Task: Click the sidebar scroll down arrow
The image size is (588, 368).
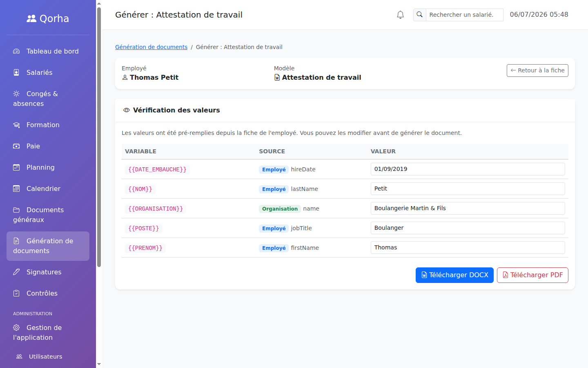Action: (99, 364)
